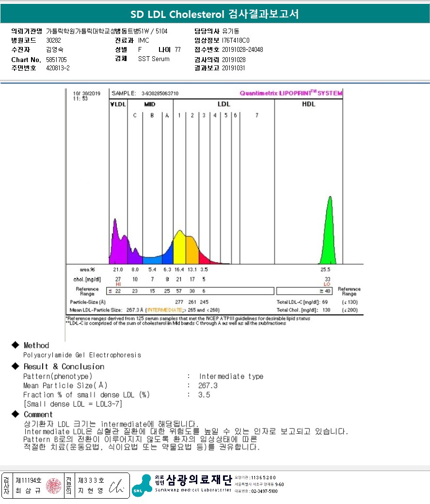Click test request date 20191028

coord(234,60)
